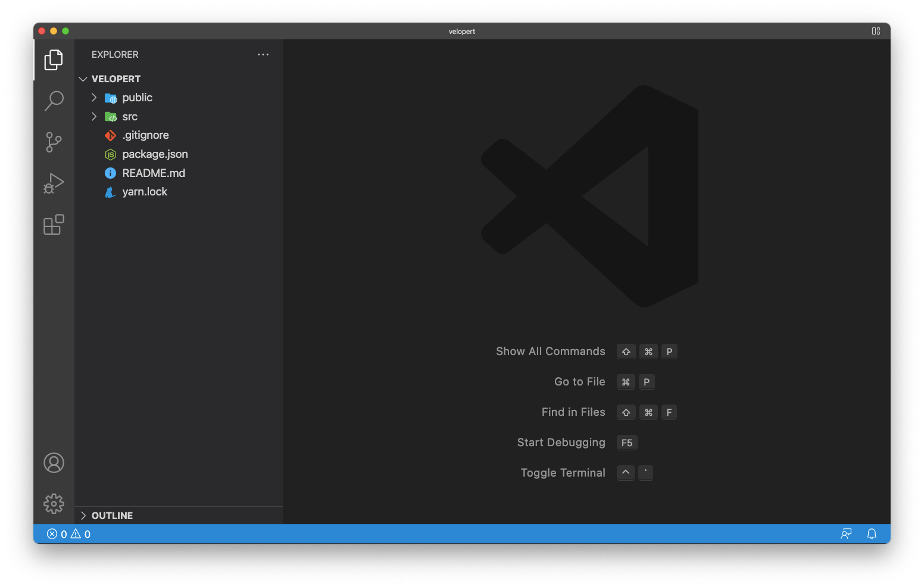Click the feedback icon in status bar
Image resolution: width=924 pixels, height=588 pixels.
pos(846,534)
